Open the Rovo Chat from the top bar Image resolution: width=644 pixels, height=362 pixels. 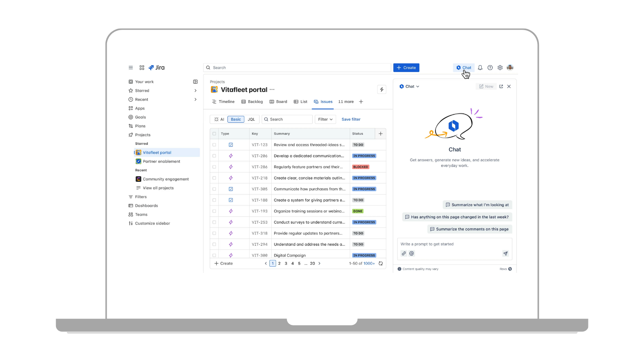pyautogui.click(x=464, y=68)
